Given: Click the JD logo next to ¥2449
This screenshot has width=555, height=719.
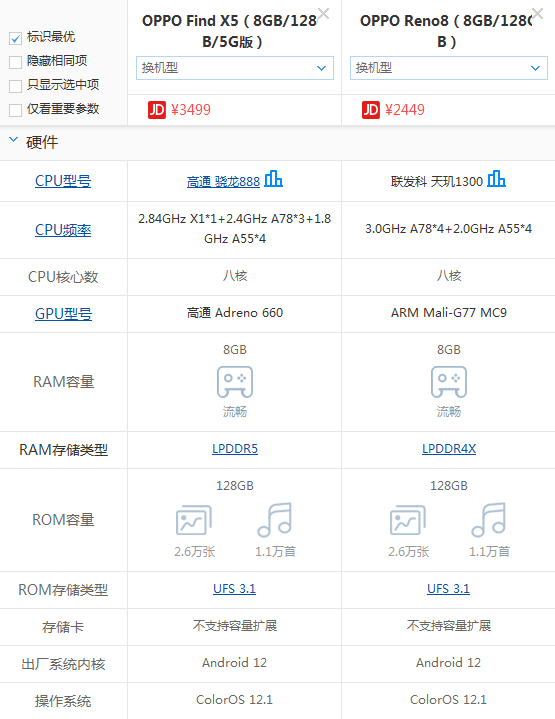Looking at the screenshot, I should (x=371, y=110).
